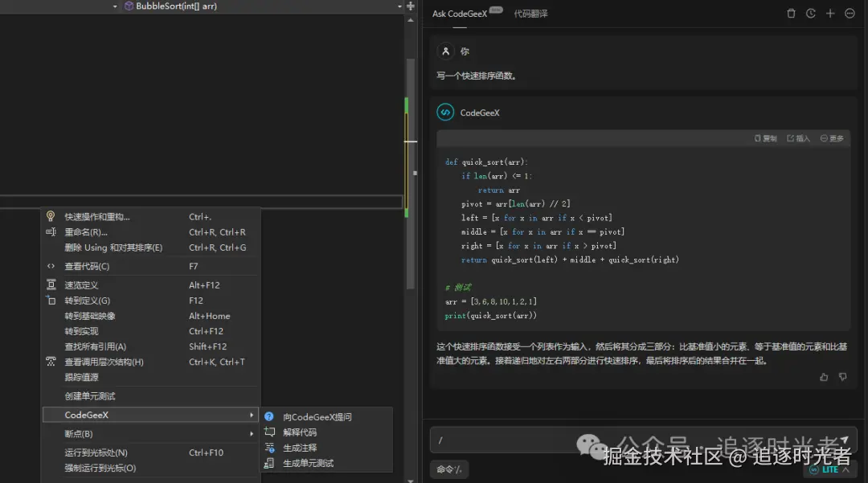Copy the generated code block
This screenshot has height=483, width=868.
pos(766,138)
